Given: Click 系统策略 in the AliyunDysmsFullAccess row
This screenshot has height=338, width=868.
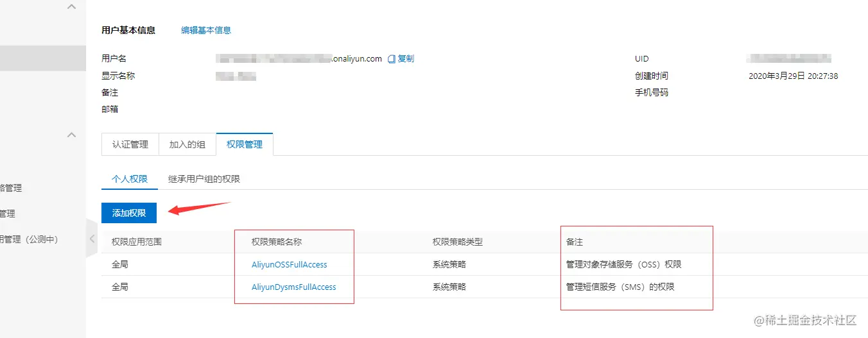Looking at the screenshot, I should click(449, 287).
